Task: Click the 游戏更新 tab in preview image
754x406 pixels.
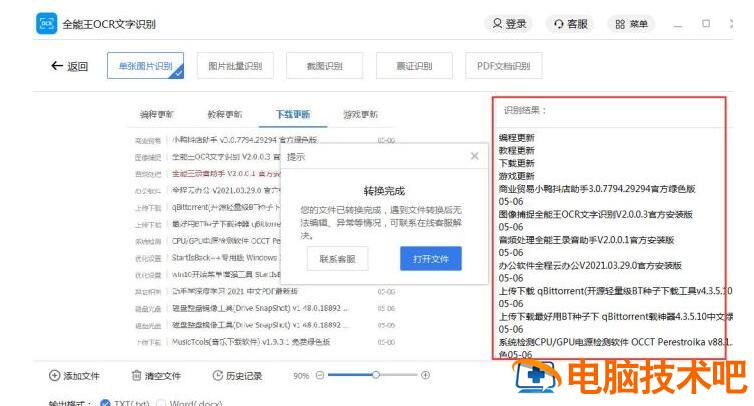Action: (x=361, y=114)
